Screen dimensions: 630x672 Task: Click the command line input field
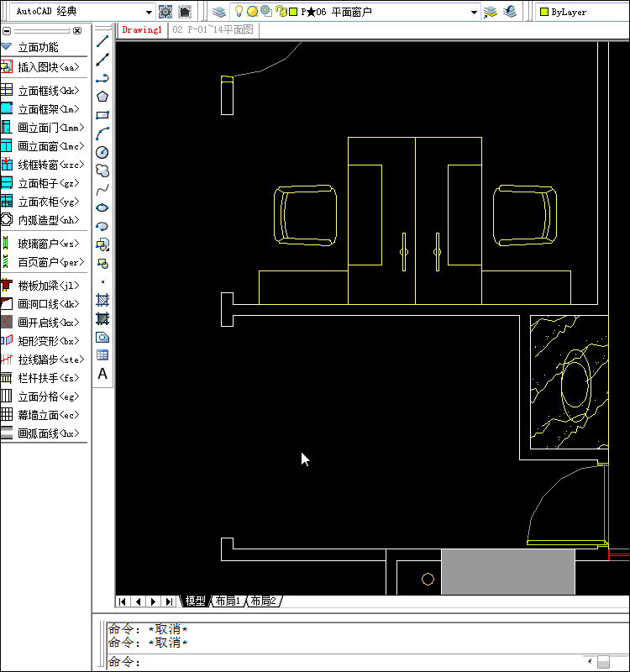(x=344, y=661)
